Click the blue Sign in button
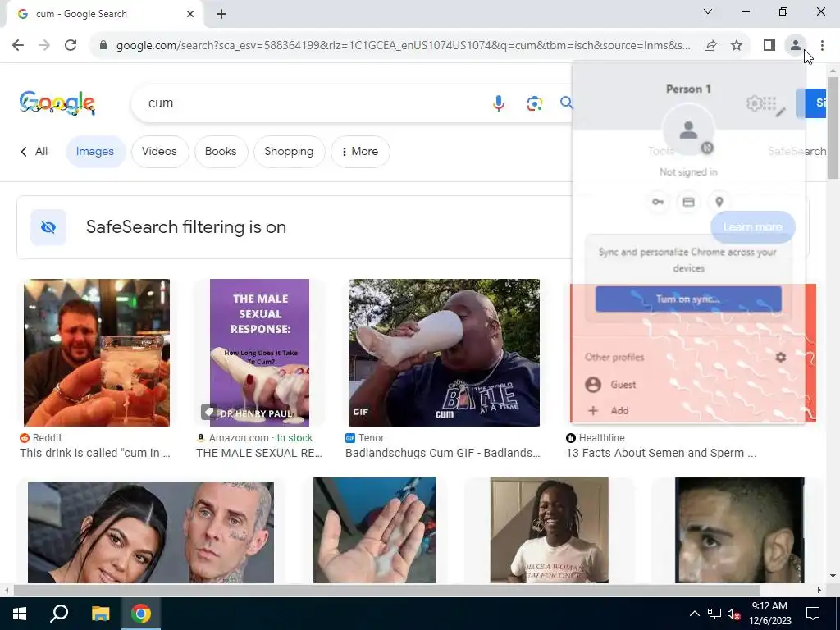Image resolution: width=840 pixels, height=630 pixels. click(x=811, y=103)
